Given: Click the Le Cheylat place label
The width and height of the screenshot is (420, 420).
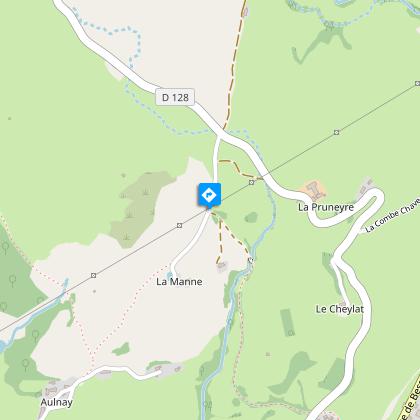Looking at the screenshot, I should click(340, 309).
